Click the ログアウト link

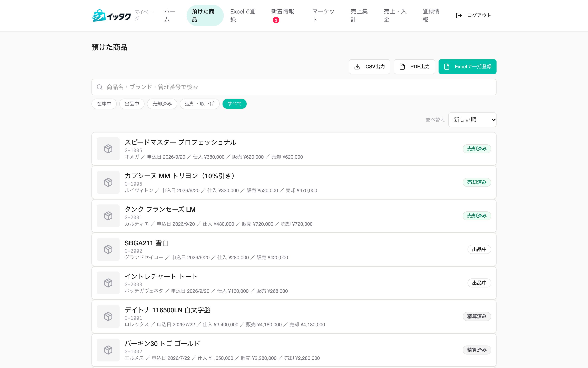click(473, 16)
